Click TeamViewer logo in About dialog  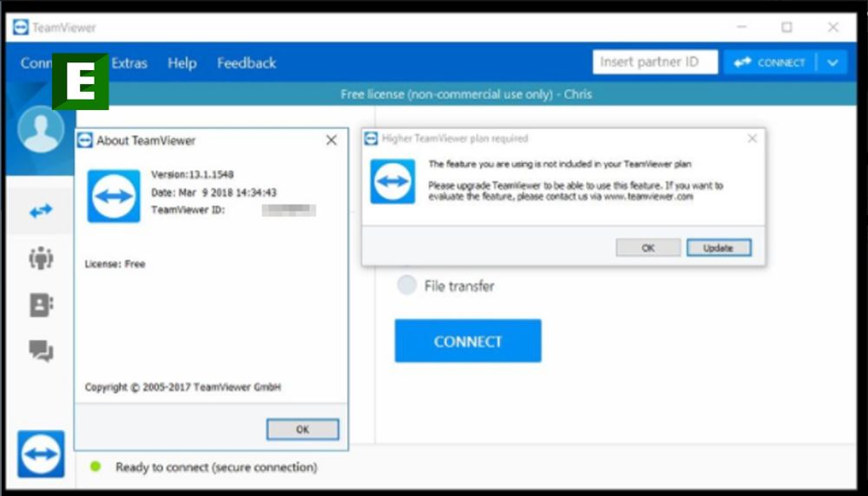click(114, 196)
